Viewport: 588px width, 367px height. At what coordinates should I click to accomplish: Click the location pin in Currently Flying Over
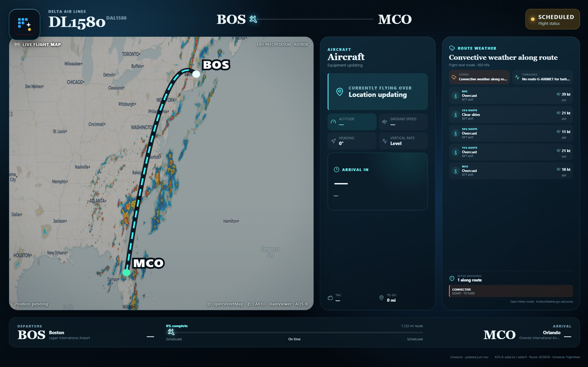click(x=339, y=92)
